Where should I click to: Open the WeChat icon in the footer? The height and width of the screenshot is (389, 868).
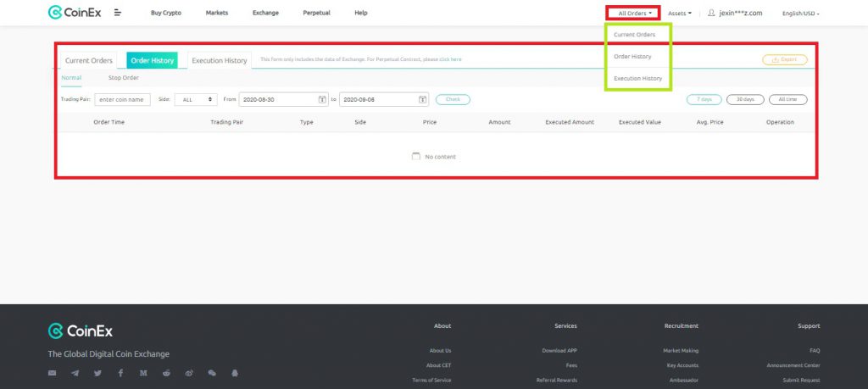tap(211, 373)
